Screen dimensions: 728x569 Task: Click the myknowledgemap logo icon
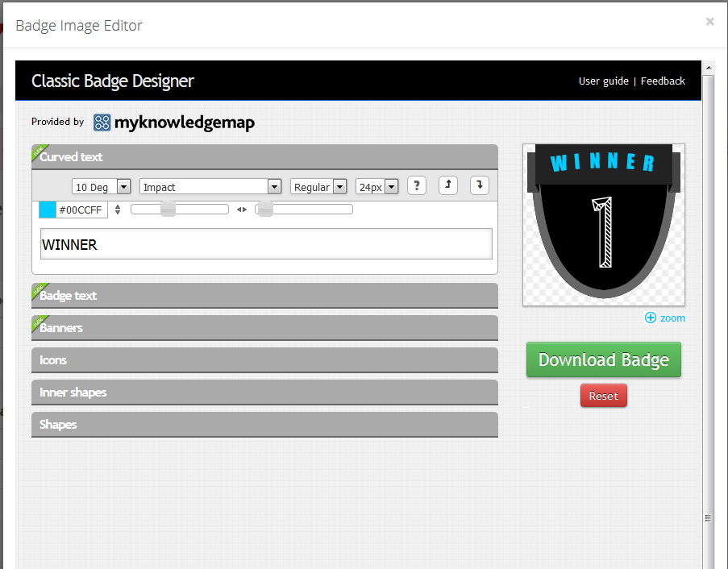tap(102, 123)
